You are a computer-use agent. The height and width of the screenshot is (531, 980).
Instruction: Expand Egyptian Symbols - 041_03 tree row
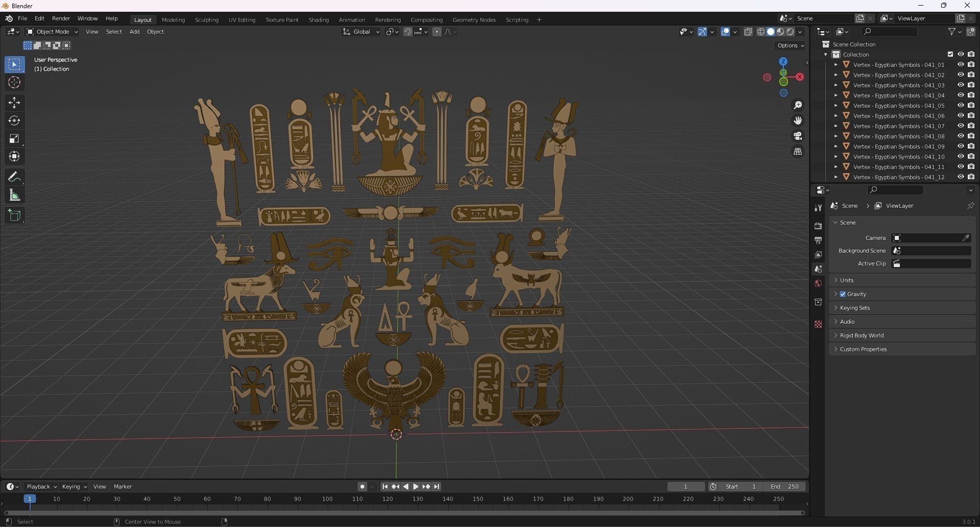836,85
